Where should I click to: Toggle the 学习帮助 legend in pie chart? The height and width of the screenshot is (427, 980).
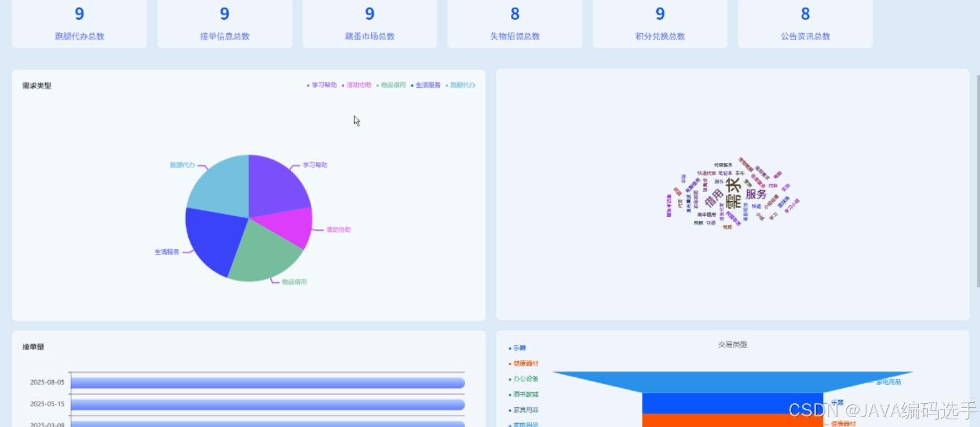(322, 85)
